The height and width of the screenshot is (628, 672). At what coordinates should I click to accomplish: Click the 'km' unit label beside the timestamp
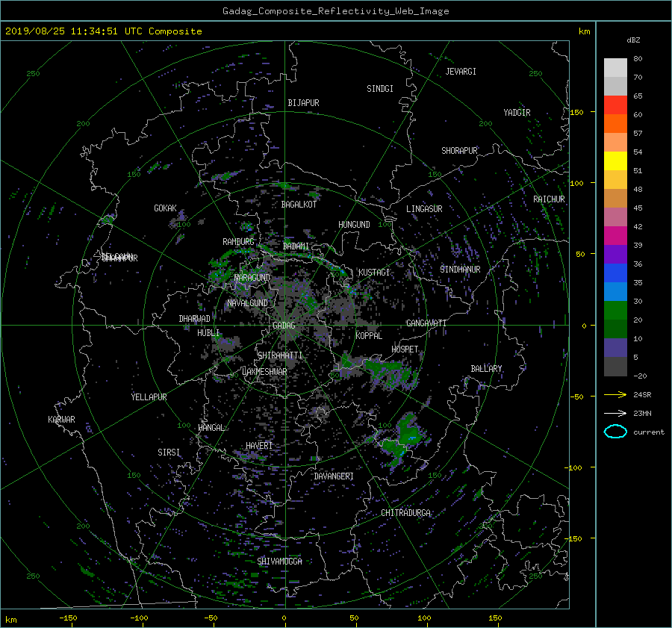pyautogui.click(x=584, y=31)
